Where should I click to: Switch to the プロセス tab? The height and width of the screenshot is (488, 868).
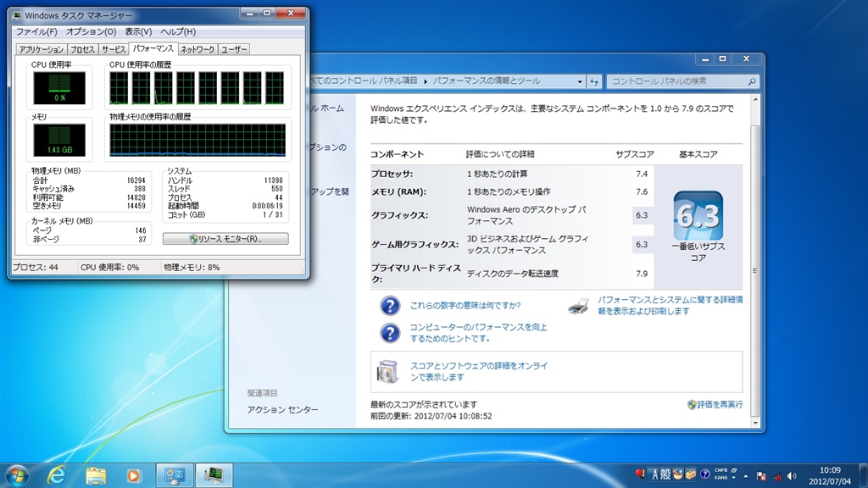(x=82, y=49)
